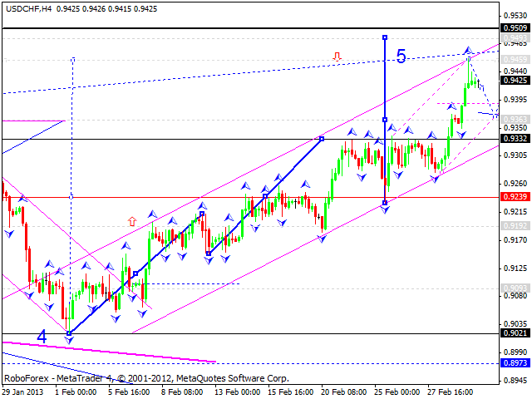Select the wave 4 label
Image resolution: width=532 pixels, height=399 pixels.
41,337
